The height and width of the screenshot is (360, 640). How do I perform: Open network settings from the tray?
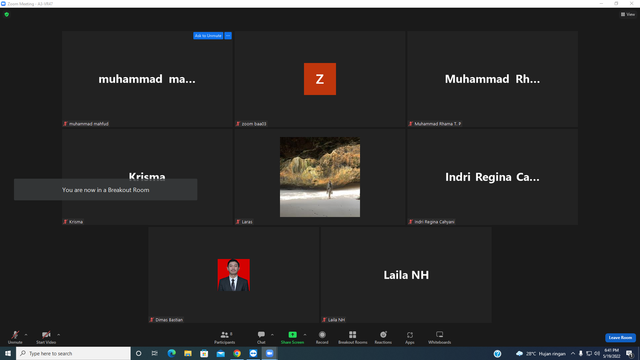pyautogui.click(x=589, y=353)
